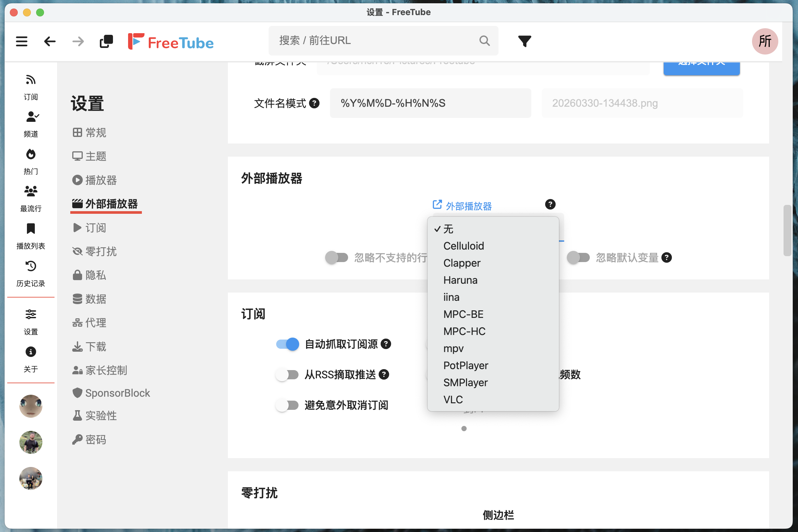Open the 所 profile avatar
Screen dimensions: 798x532
[x=765, y=41]
